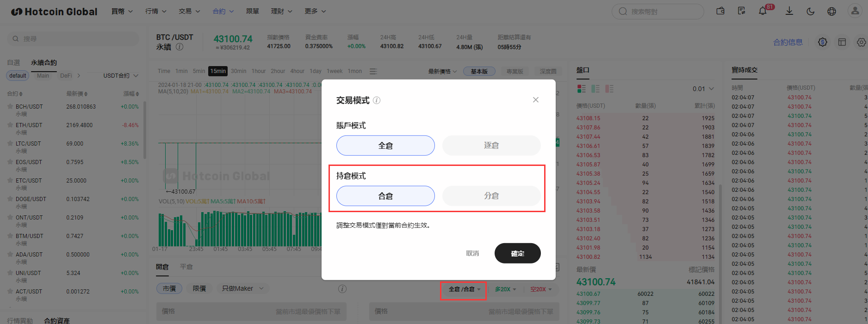Open 合約 dropdown menu

pyautogui.click(x=223, y=11)
